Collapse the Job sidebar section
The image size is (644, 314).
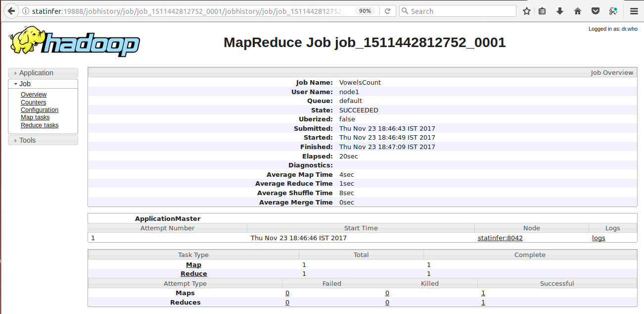[x=43, y=84]
